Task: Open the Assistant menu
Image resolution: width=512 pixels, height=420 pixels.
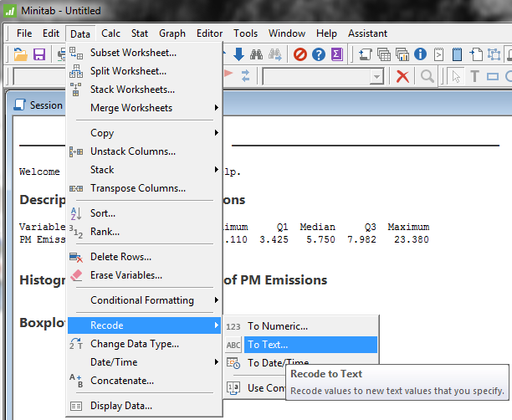Action: click(367, 33)
